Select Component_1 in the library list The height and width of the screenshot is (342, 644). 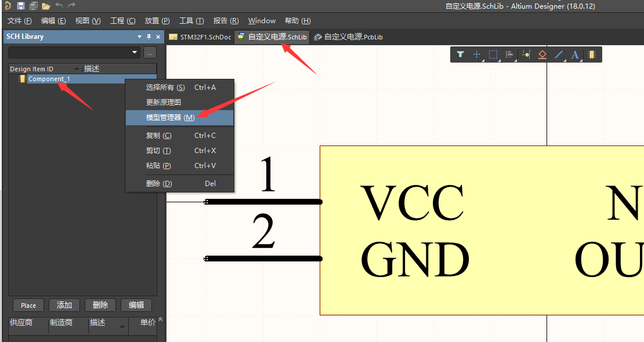click(49, 79)
